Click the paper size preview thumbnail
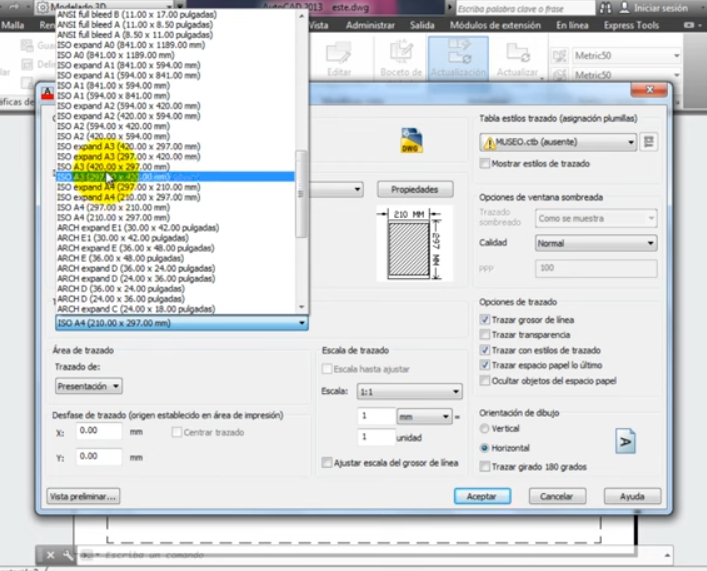 pos(414,244)
